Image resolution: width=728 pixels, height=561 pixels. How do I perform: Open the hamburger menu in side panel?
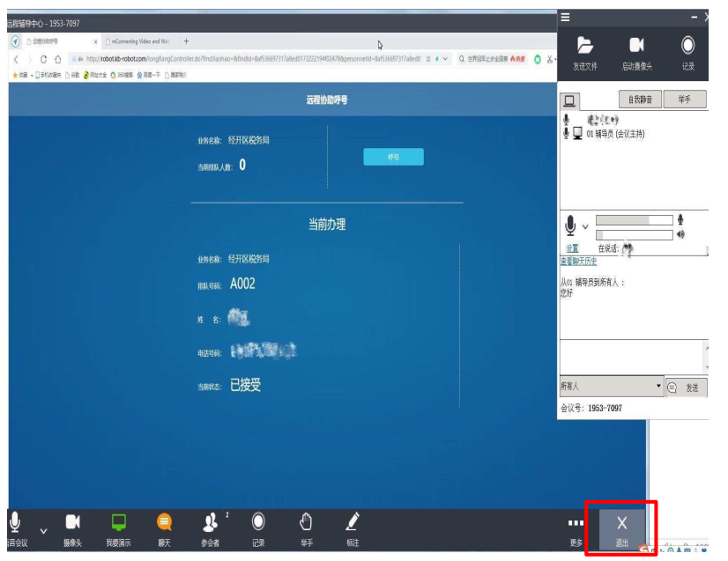tap(566, 17)
